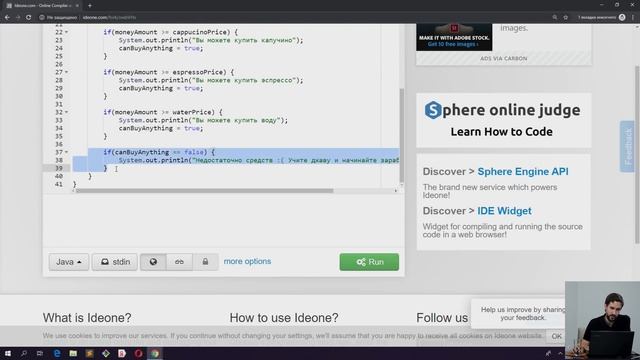640x360 pixels.
Task: Close the Ideone browser tab
Action: 77,6
